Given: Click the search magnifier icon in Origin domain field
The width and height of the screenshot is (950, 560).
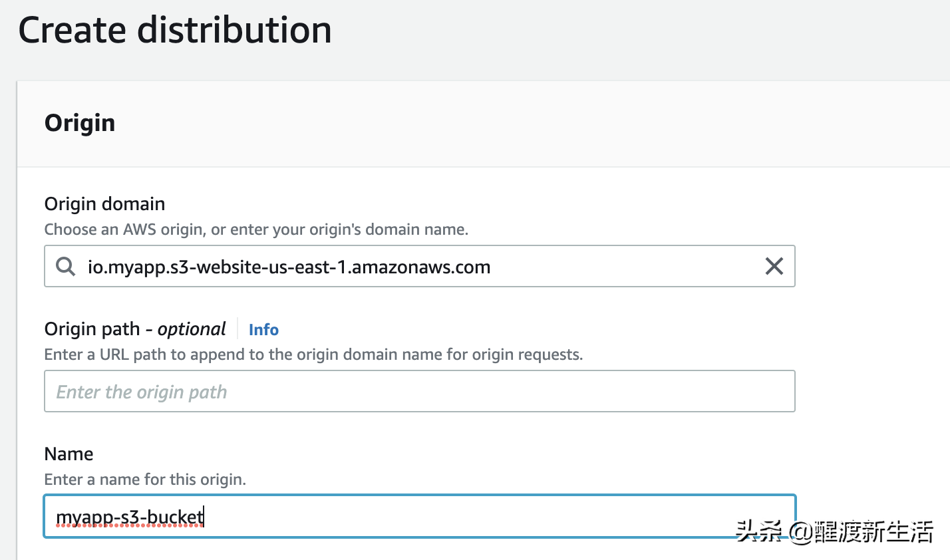Looking at the screenshot, I should [x=65, y=266].
